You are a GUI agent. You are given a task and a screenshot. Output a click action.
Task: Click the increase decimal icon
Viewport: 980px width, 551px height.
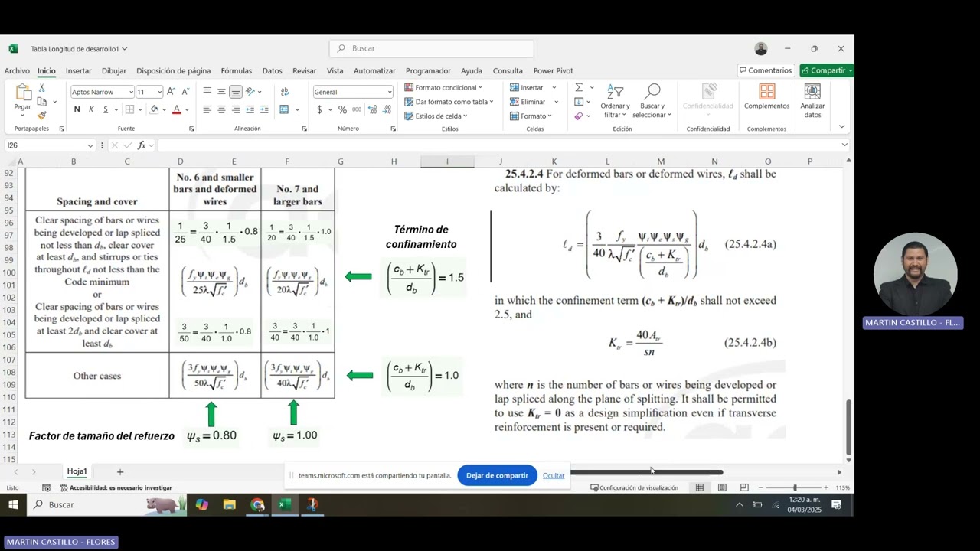372,109
